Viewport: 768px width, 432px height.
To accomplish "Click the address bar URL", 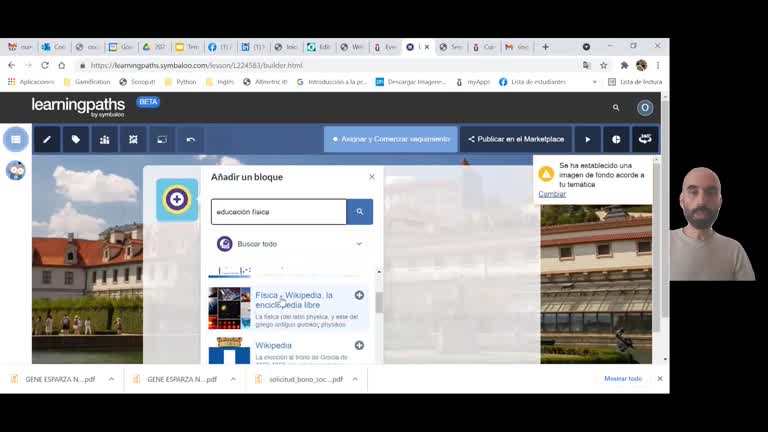I will pos(196,65).
